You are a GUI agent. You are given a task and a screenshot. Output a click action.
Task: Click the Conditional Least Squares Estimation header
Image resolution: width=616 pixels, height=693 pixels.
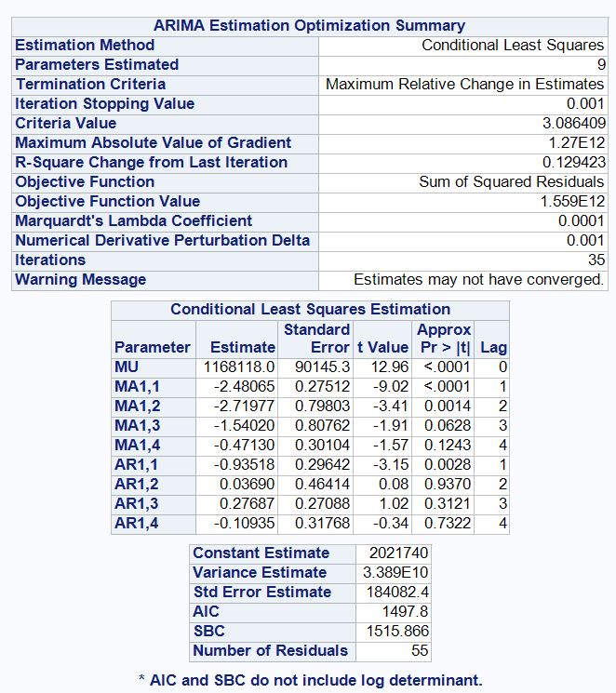[x=310, y=310]
